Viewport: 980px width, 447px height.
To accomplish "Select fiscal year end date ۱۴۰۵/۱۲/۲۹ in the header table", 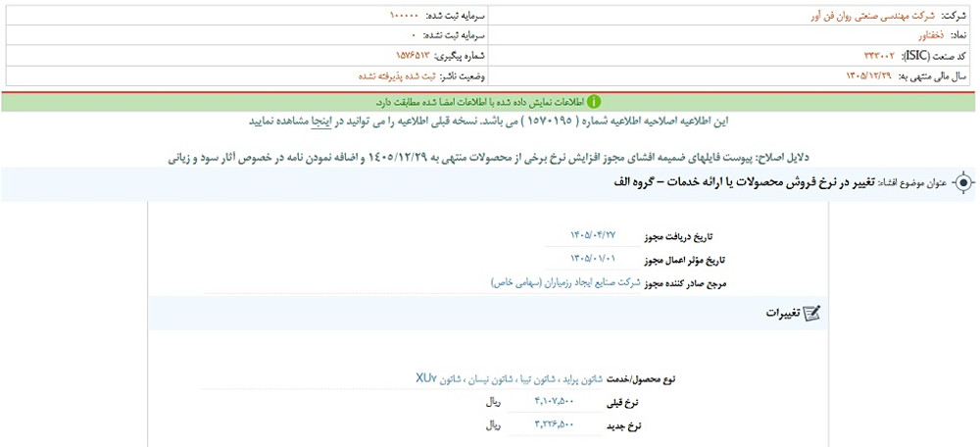I will click(x=870, y=76).
